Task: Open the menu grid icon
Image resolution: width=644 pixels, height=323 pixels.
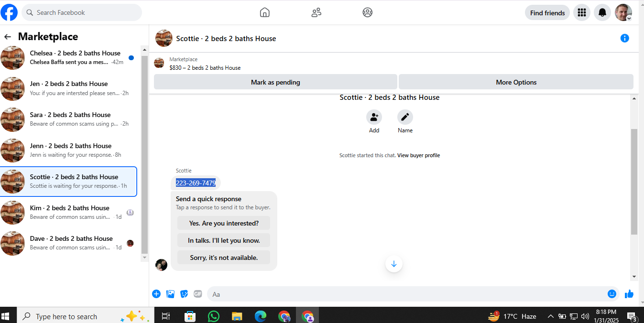Action: click(582, 13)
